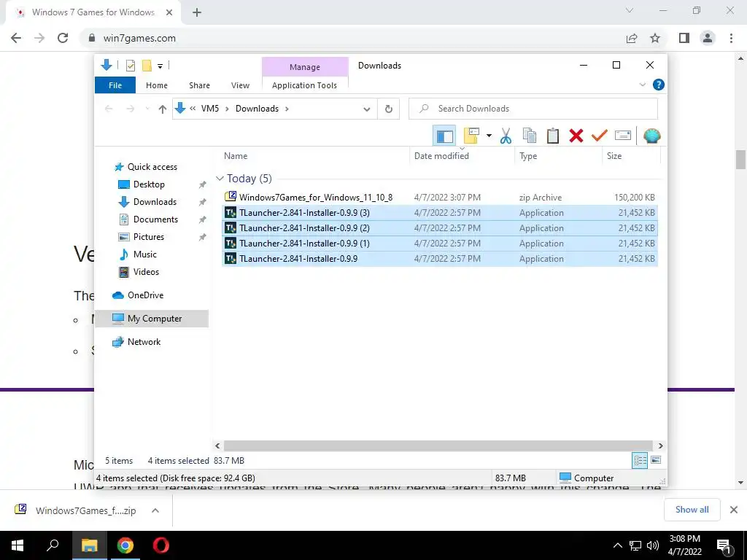
Task: Open Pictures in navigation pane
Action: point(148,237)
